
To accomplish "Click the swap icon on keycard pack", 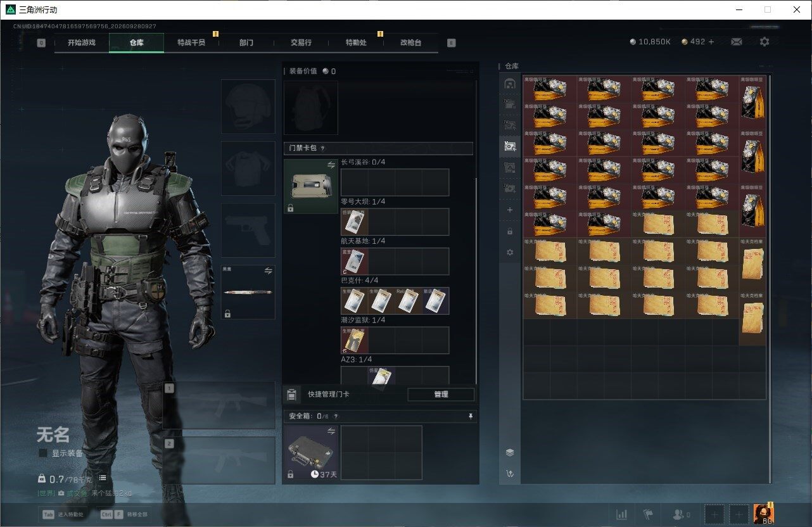I will 331,165.
